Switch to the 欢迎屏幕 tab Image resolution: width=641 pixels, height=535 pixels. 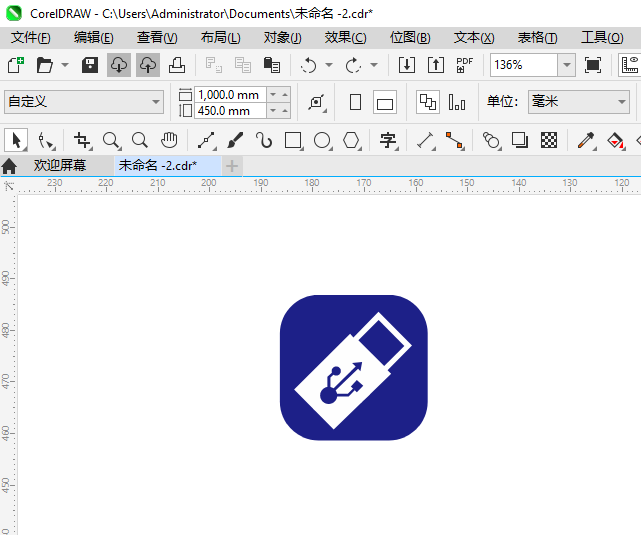pyautogui.click(x=60, y=166)
